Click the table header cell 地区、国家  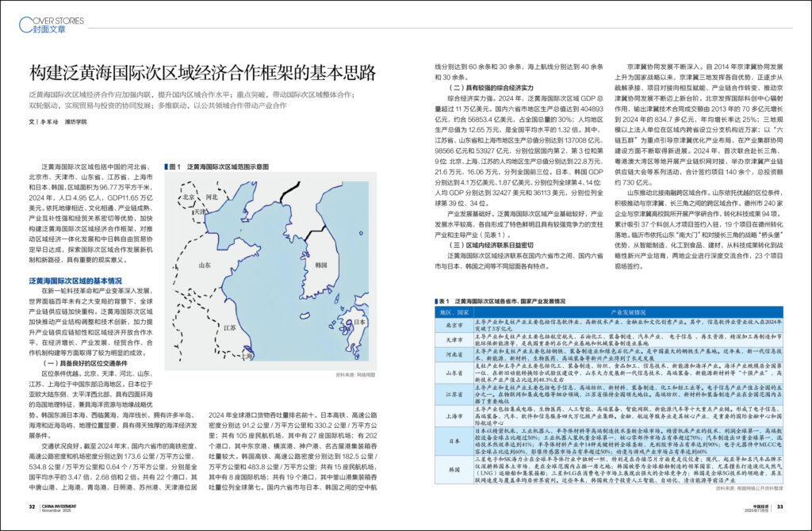coord(455,312)
